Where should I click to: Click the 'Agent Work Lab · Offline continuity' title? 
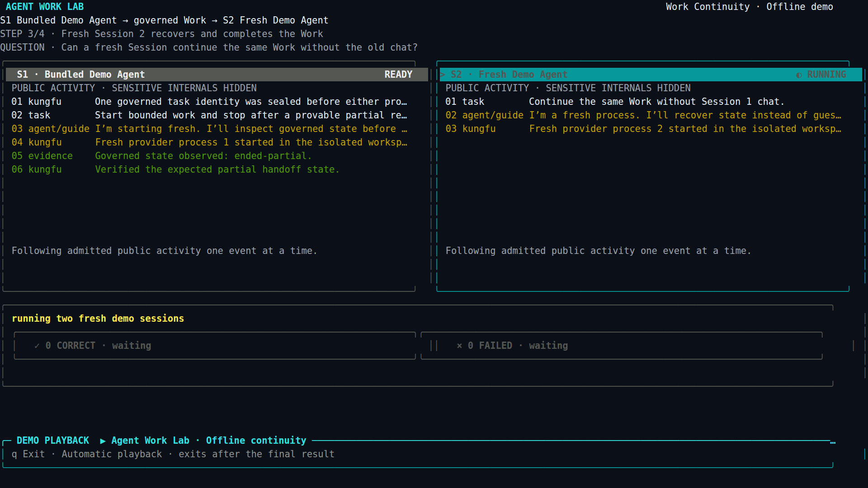coord(209,441)
